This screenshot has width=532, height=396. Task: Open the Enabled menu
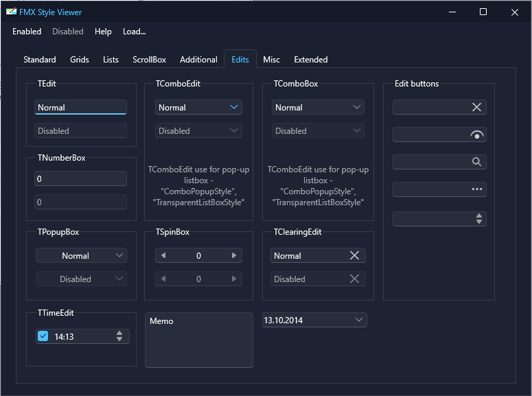point(27,32)
